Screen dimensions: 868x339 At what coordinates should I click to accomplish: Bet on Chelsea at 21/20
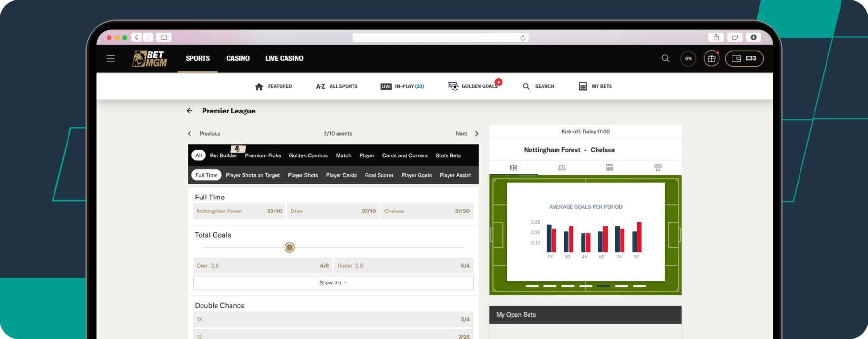(427, 211)
